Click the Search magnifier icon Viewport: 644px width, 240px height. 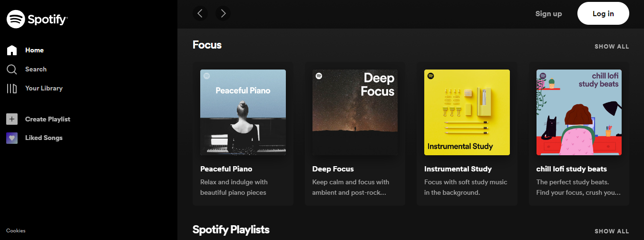tap(12, 70)
